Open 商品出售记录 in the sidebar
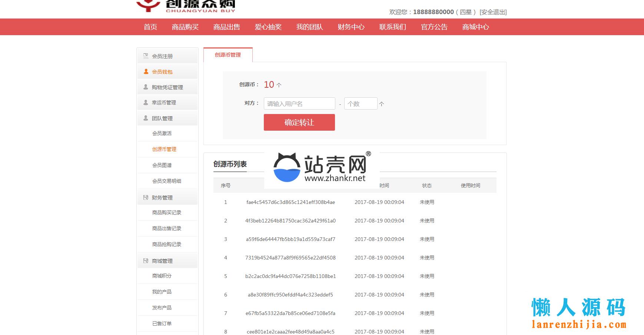The width and height of the screenshot is (644, 335). pos(167,228)
